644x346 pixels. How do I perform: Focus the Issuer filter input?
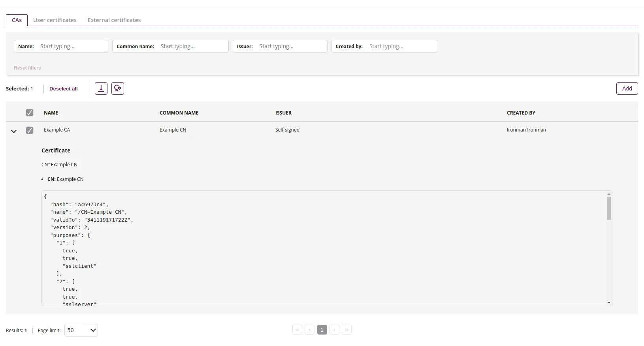point(280,46)
